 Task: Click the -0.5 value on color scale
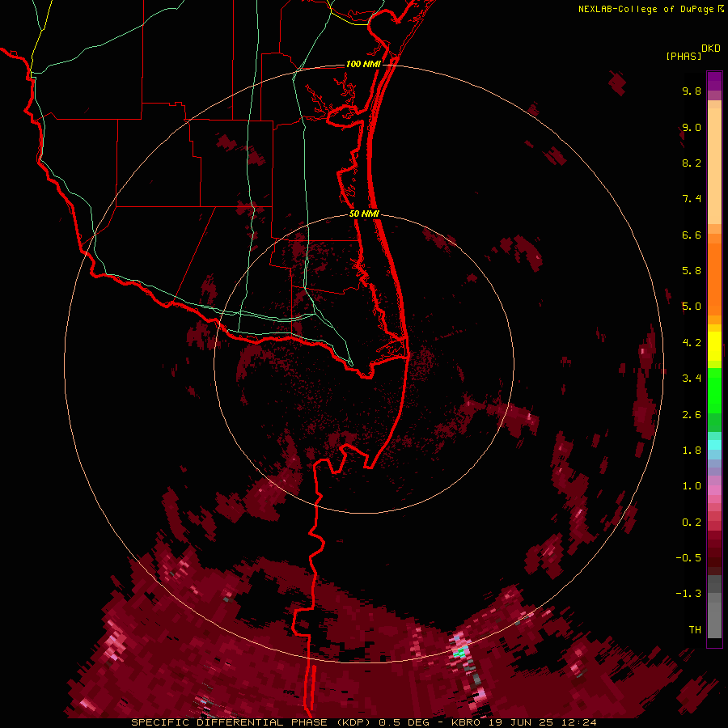pyautogui.click(x=688, y=558)
